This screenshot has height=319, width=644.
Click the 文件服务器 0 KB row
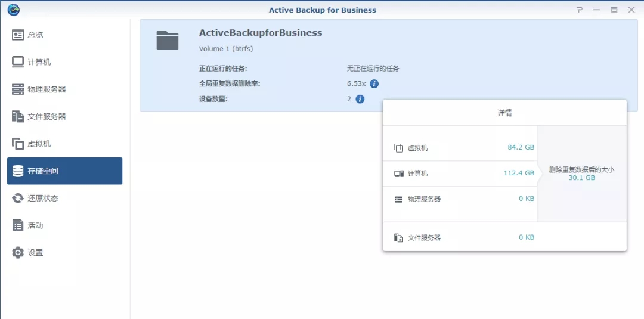pos(505,237)
